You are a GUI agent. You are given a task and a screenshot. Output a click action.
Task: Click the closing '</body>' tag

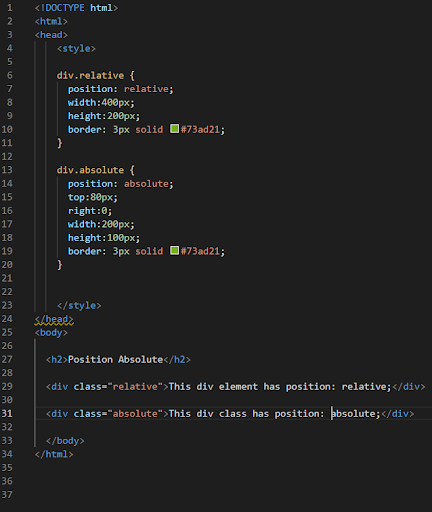tap(65, 441)
